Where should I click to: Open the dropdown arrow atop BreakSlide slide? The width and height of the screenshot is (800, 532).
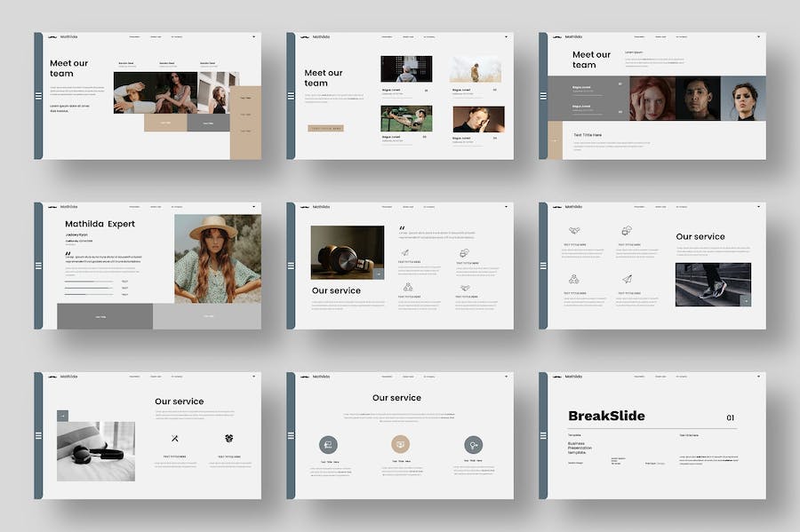coord(758,377)
